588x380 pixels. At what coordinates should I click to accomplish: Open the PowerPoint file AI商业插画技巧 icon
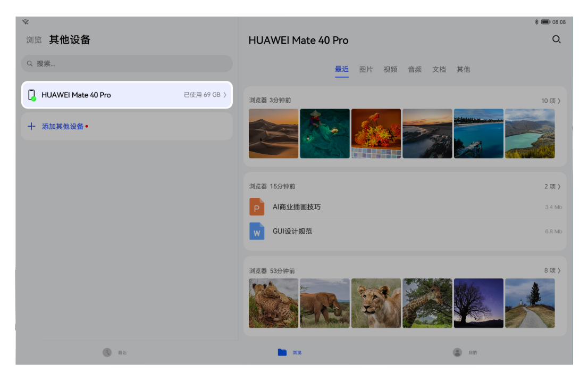coord(257,206)
